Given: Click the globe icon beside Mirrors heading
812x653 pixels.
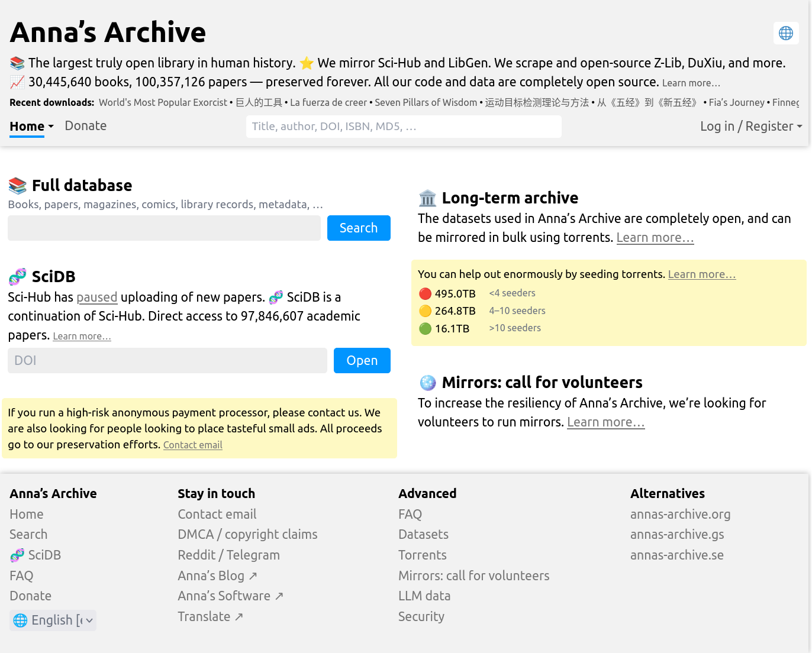Looking at the screenshot, I should tap(427, 383).
